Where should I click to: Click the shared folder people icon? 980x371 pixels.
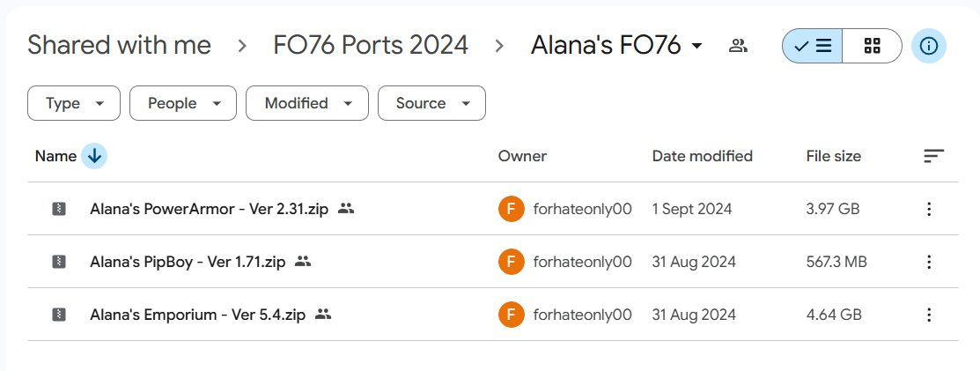[738, 46]
